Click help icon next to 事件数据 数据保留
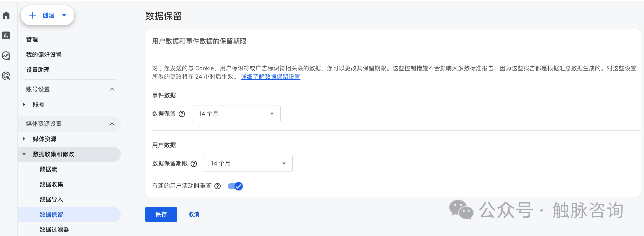644x236 pixels. coord(182,114)
